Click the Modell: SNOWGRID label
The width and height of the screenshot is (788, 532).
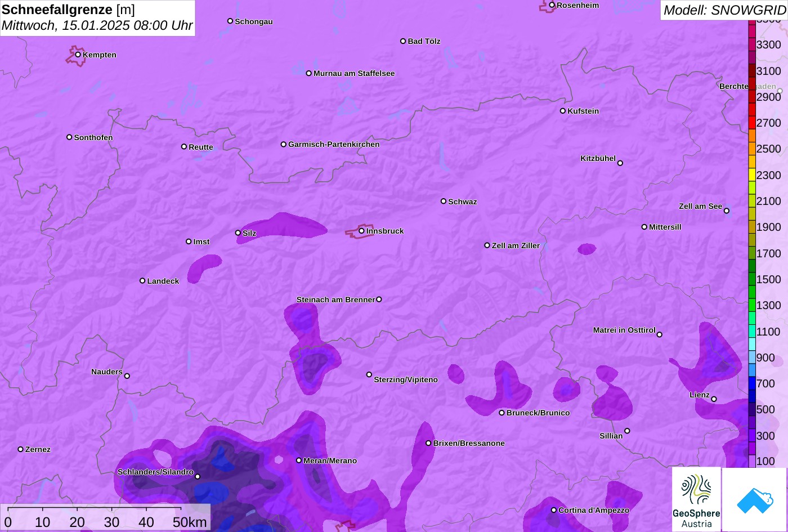point(724,10)
